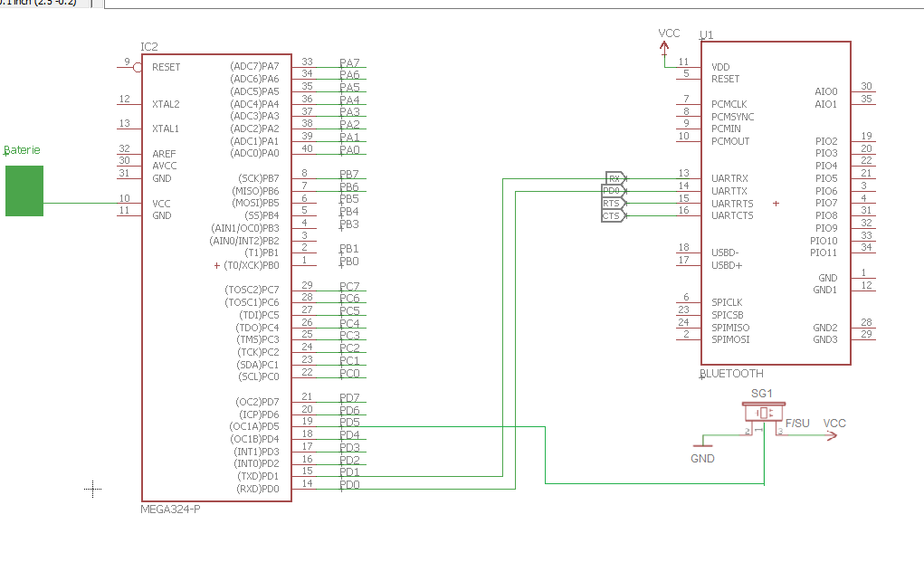
Task: Select the MEGA324-P value label
Action: coord(170,509)
